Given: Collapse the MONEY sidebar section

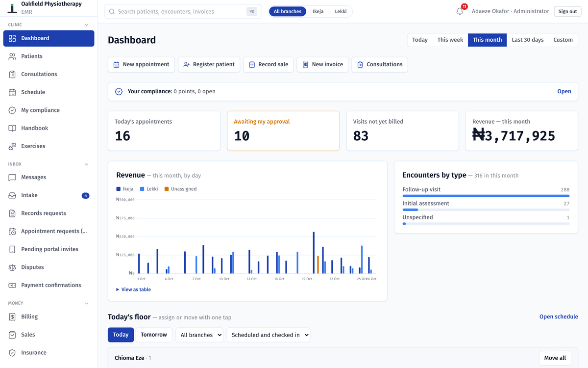Looking at the screenshot, I should 87,303.
